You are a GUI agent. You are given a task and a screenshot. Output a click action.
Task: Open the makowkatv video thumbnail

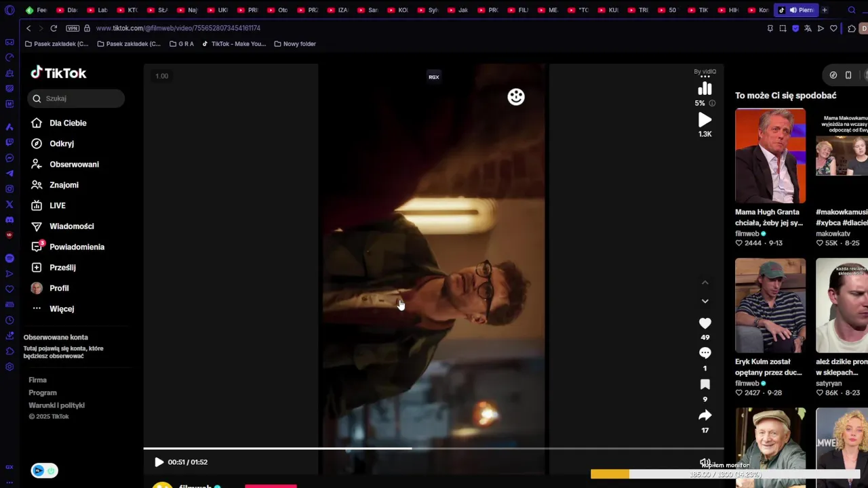coord(842,156)
